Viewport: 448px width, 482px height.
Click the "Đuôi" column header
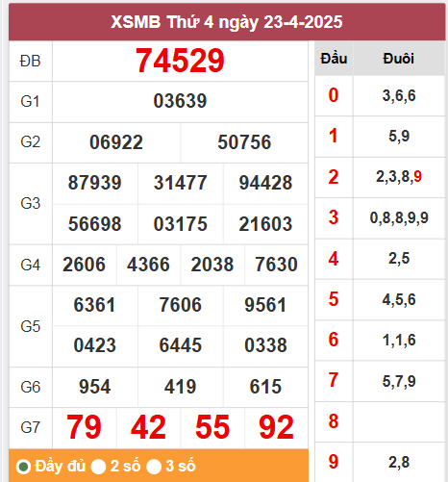tap(398, 59)
